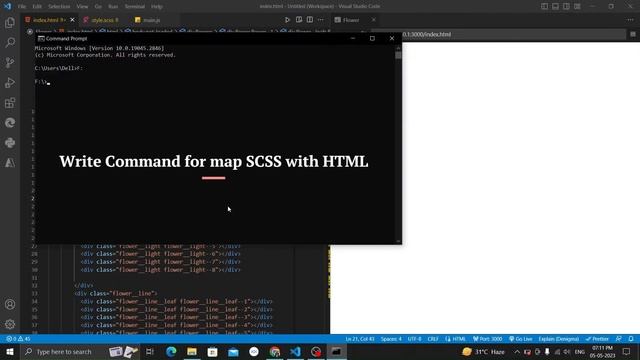Click the 31°C Haze weather widget
Image resolution: width=640 pixels, height=360 pixels.
[x=484, y=351]
